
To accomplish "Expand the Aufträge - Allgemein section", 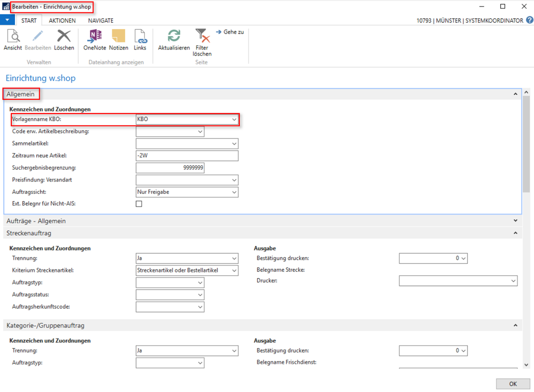I will (x=516, y=221).
